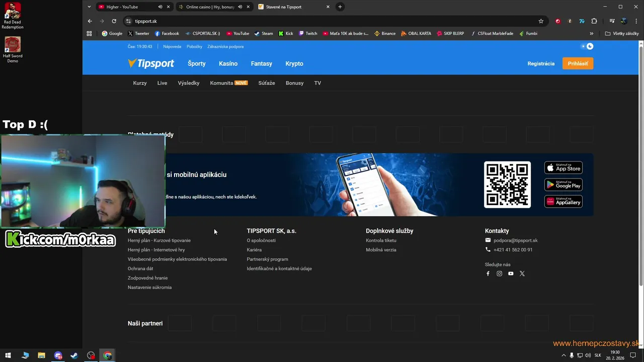This screenshot has height=362, width=644.
Task: Select the Stavené na Tipsport tab
Action: click(294, 7)
